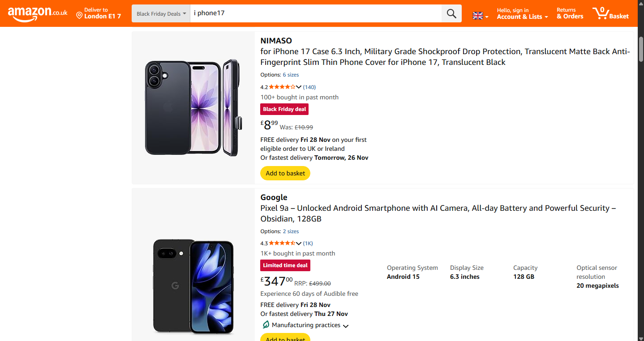The height and width of the screenshot is (341, 644).
Task: Click the page vertical scrollbar
Action: (x=640, y=179)
